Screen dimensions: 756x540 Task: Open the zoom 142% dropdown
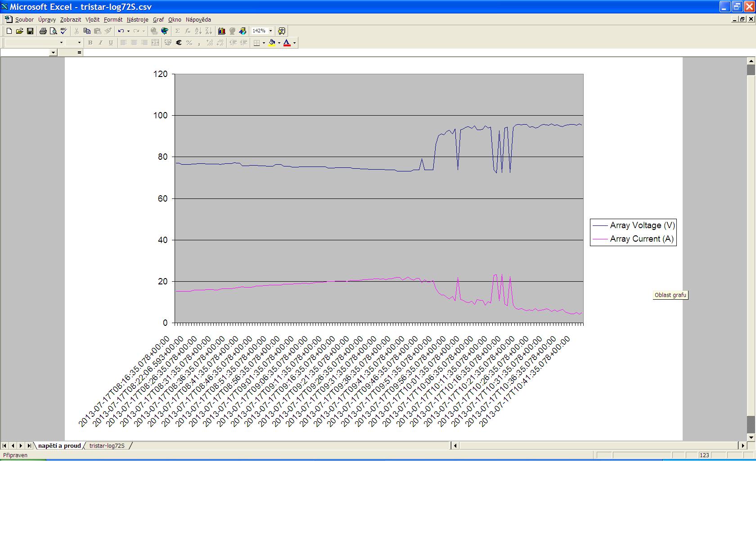[x=270, y=31]
